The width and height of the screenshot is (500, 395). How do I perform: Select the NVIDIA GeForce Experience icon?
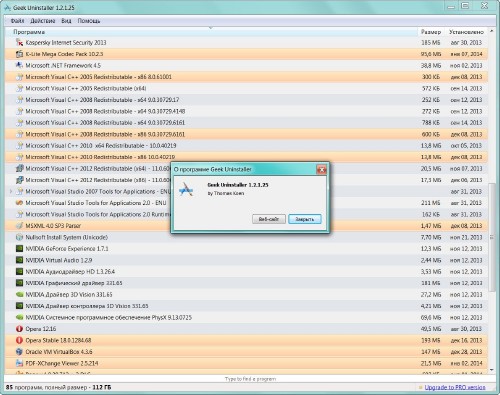19,249
